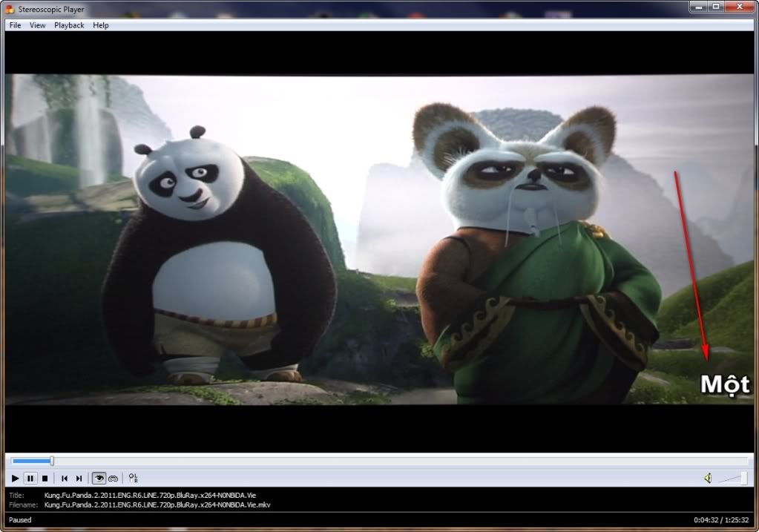Maximize the Stereoscopic Player window
Viewport: 759px width, 532px height.
716,6
